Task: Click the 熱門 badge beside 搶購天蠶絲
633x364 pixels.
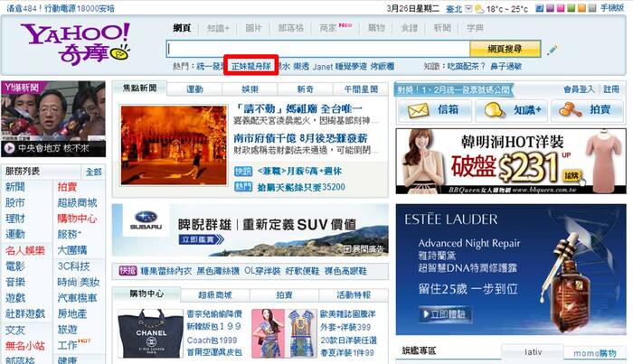Action: (x=243, y=187)
